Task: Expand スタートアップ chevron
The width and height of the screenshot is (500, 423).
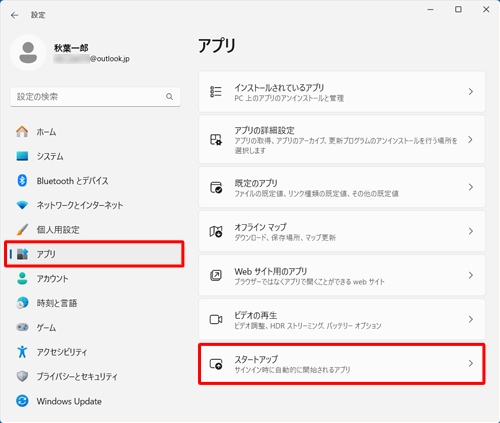Action: (471, 364)
